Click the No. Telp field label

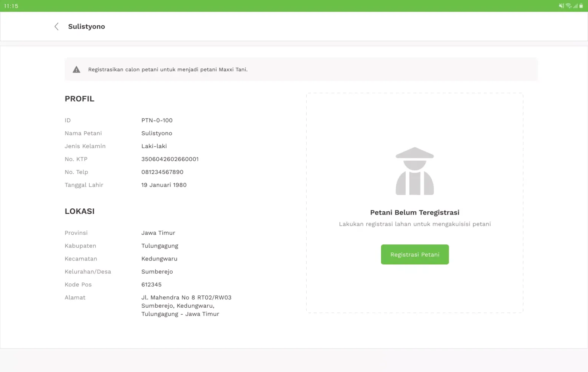pyautogui.click(x=76, y=172)
